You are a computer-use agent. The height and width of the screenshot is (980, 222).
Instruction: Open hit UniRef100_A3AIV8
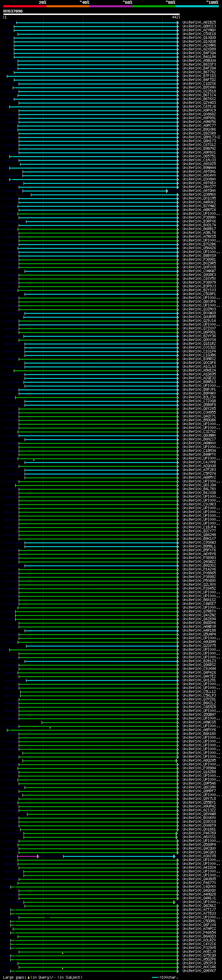coord(199,856)
